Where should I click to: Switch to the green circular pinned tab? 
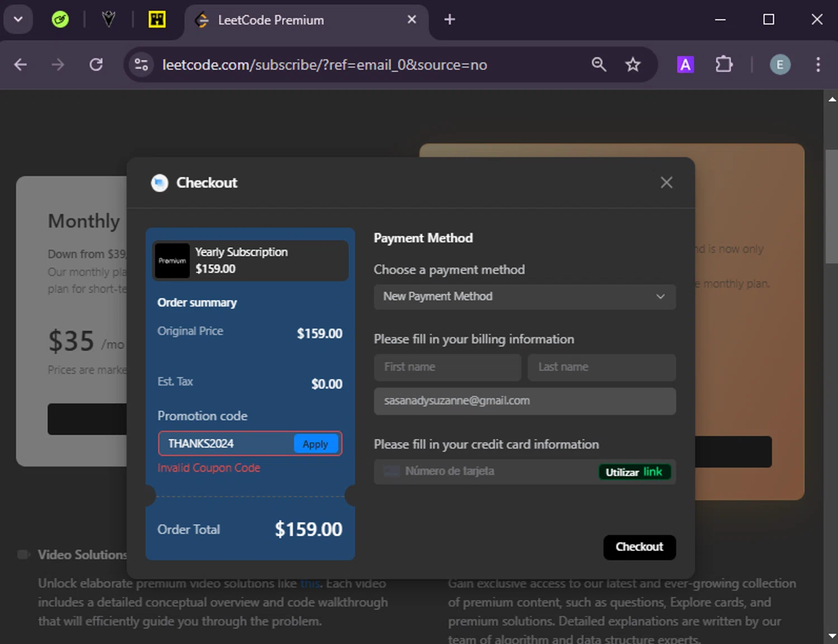tap(60, 20)
